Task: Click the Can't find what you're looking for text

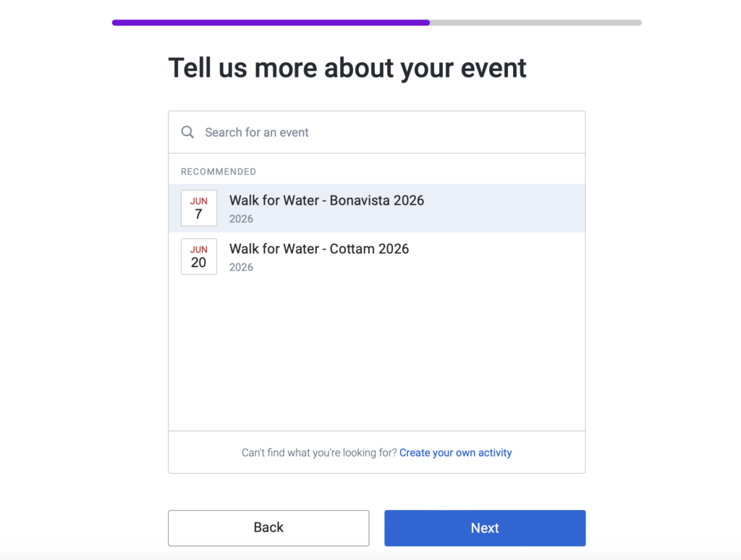Action: pyautogui.click(x=318, y=453)
